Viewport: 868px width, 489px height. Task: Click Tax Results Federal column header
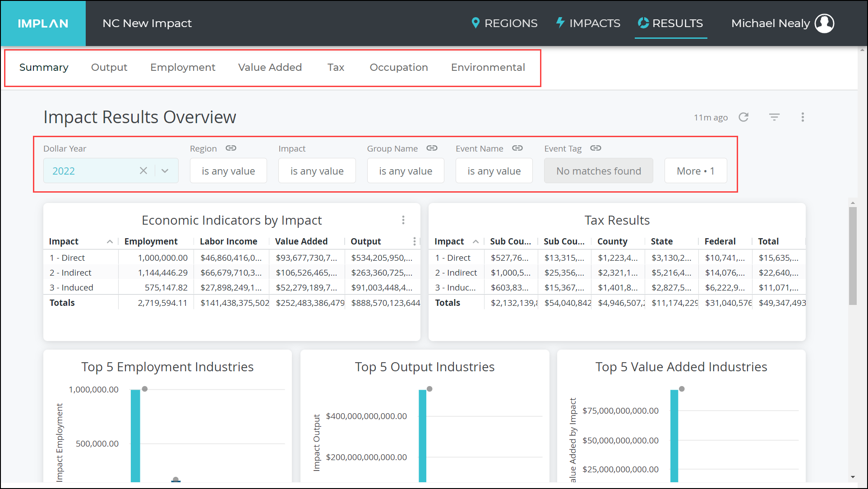(720, 241)
